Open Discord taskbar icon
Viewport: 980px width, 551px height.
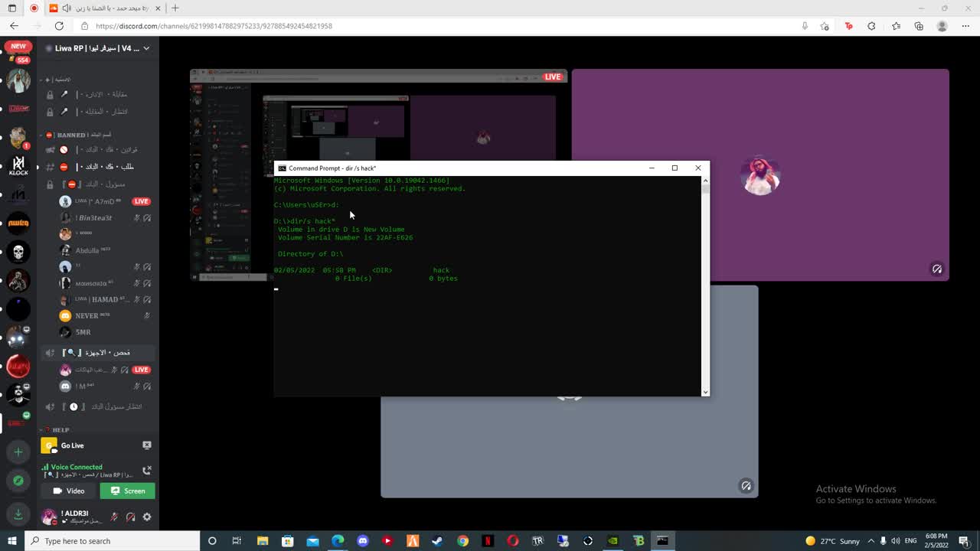[362, 541]
